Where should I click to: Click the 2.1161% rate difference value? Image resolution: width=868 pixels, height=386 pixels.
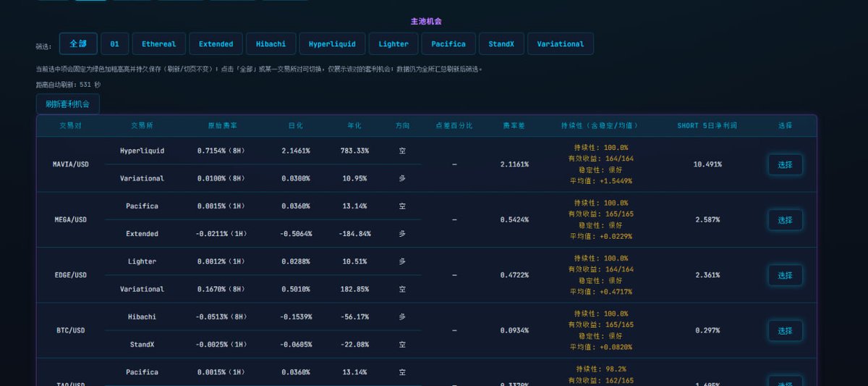(x=514, y=164)
